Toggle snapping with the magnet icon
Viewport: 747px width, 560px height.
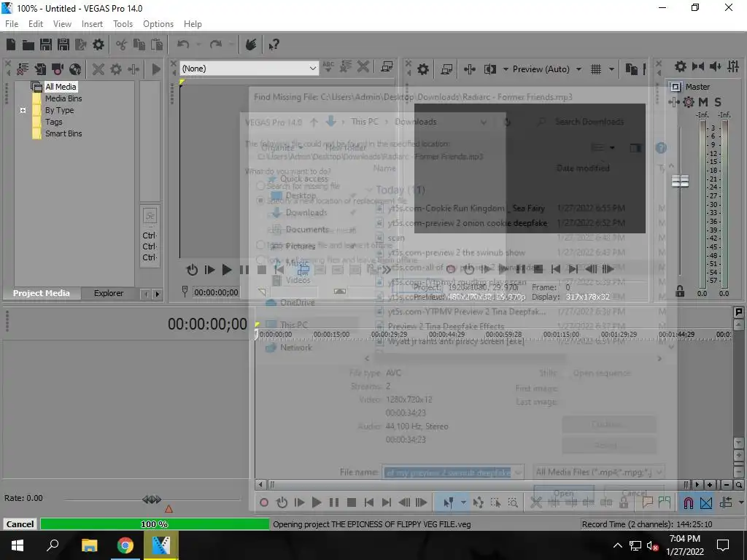(689, 502)
